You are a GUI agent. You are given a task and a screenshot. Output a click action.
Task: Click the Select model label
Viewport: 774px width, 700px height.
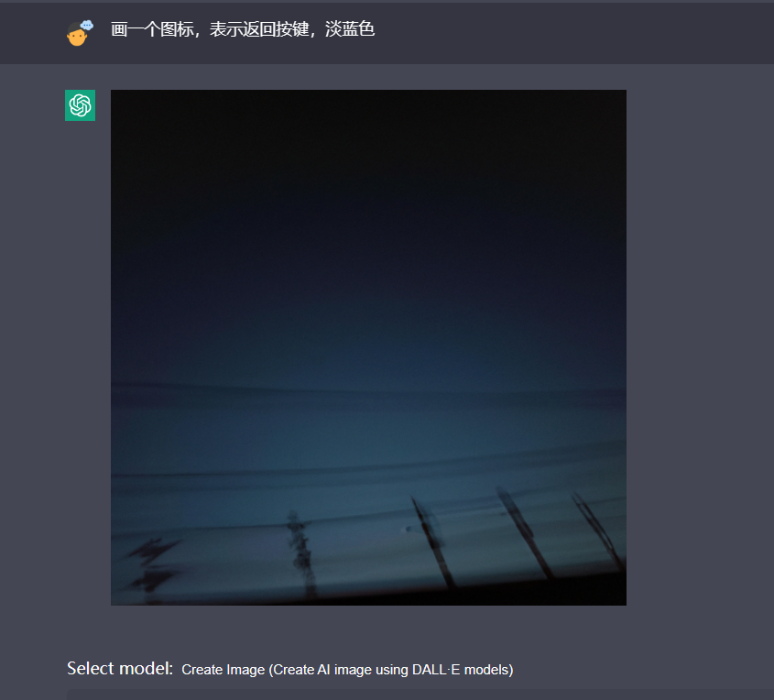[120, 669]
